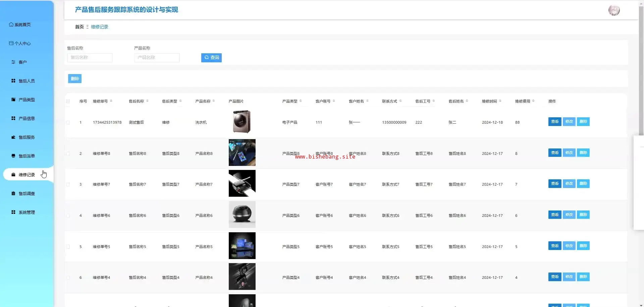
Task: Open the product image in row 维修单号5
Action: pos(242,246)
